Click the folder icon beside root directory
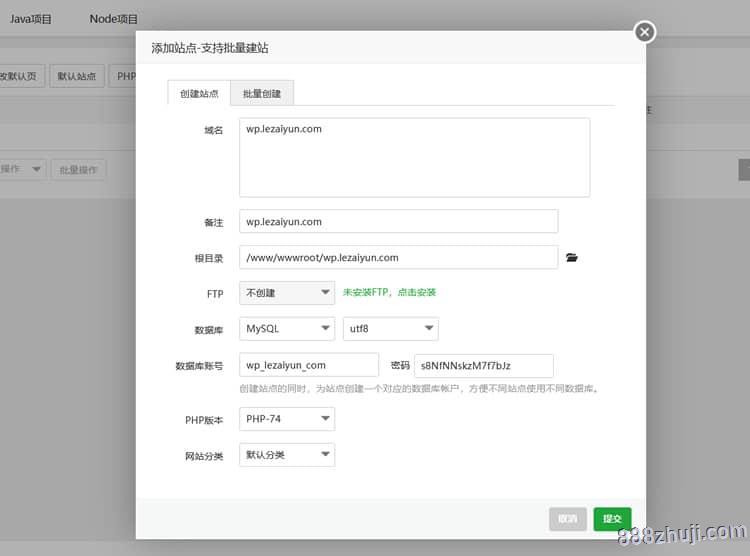 pos(572,258)
